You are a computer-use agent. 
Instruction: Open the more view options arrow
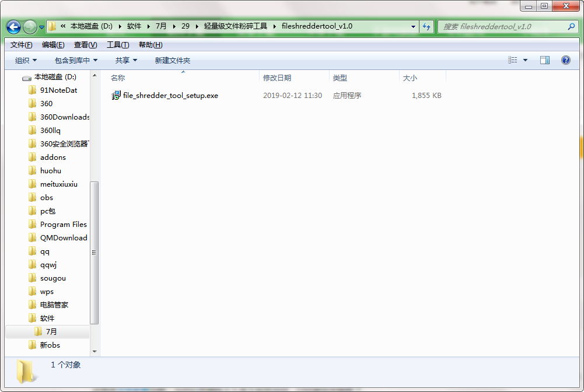525,60
